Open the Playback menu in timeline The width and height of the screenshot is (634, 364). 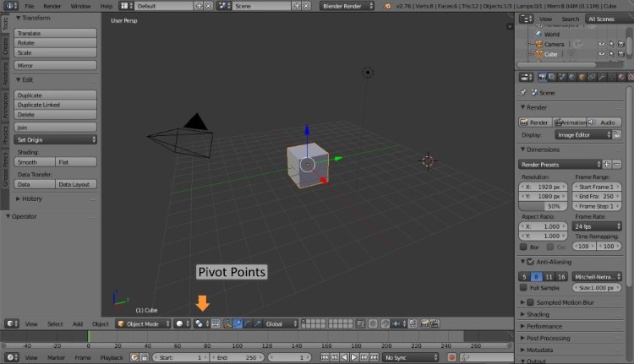112,357
